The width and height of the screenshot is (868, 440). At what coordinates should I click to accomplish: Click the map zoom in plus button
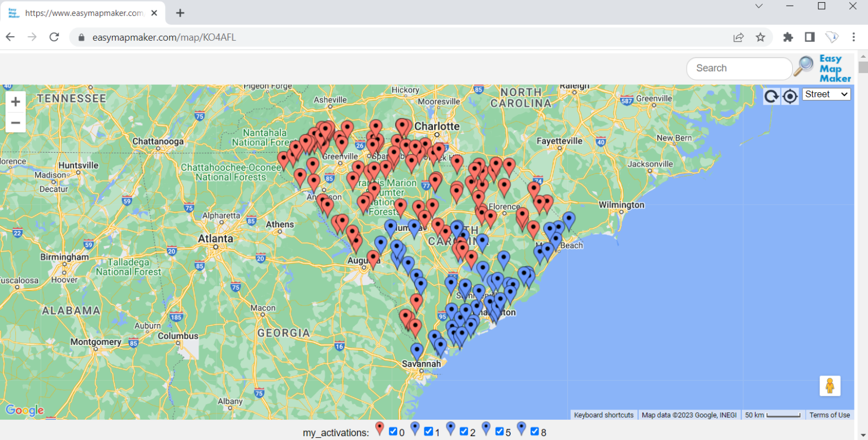click(16, 102)
